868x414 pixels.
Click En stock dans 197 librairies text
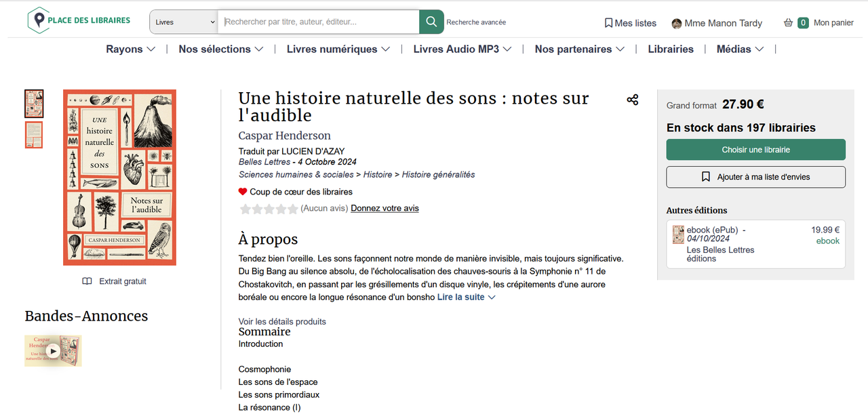pyautogui.click(x=741, y=127)
